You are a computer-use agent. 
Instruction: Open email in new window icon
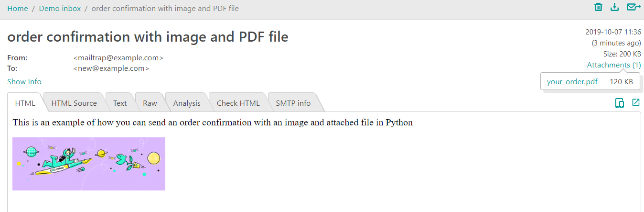point(636,102)
